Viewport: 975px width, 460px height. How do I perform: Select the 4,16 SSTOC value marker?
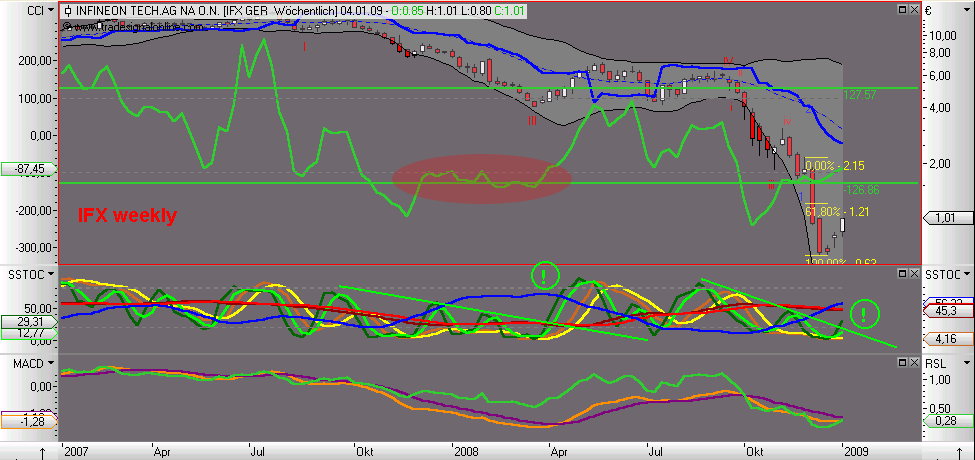point(948,339)
